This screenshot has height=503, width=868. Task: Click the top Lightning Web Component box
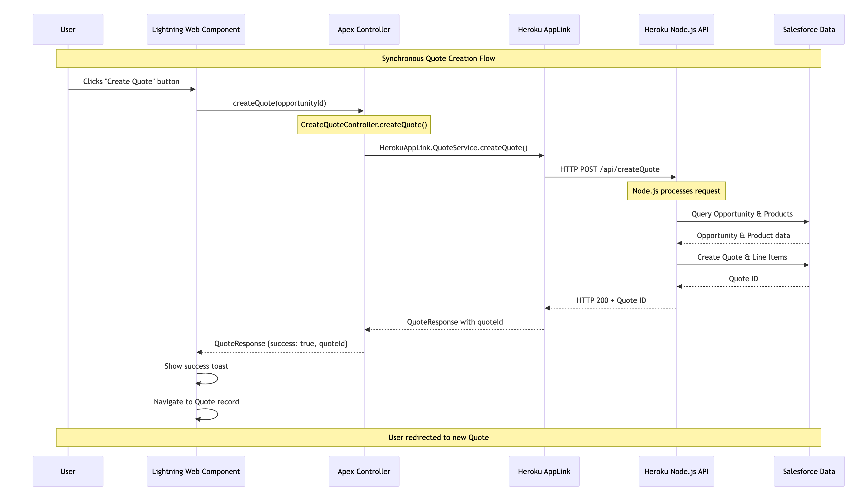click(x=196, y=29)
